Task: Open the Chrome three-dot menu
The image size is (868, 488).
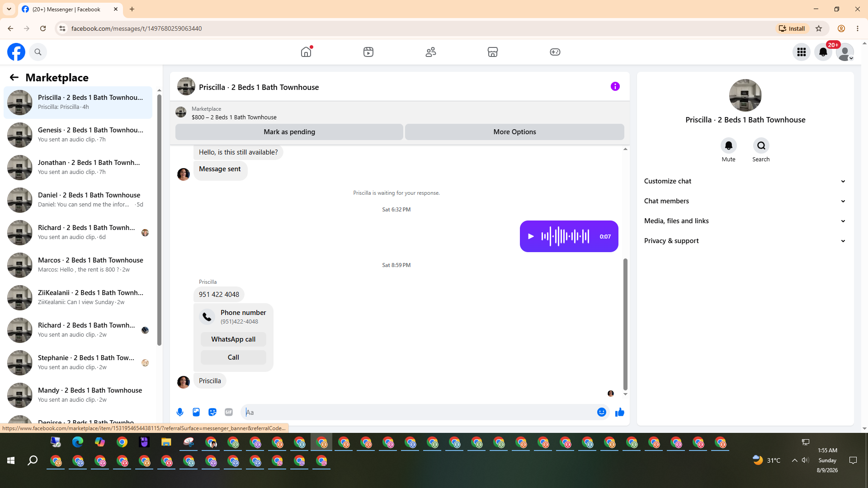Action: (x=858, y=28)
